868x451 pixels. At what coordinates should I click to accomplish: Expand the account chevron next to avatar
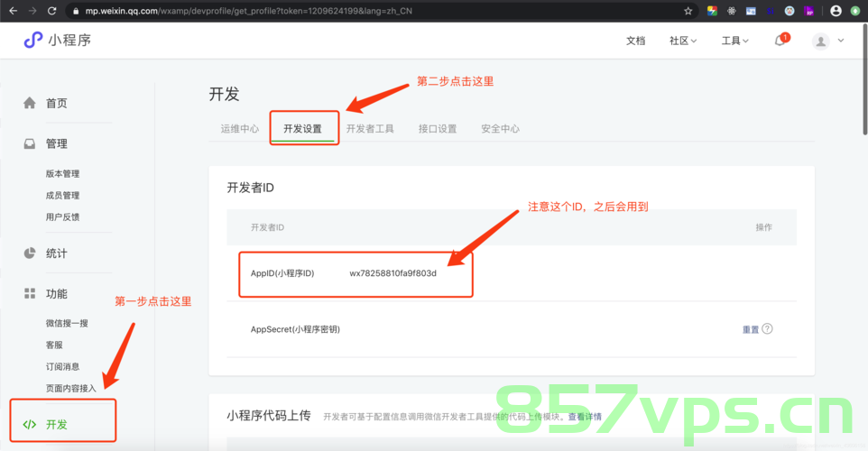841,41
